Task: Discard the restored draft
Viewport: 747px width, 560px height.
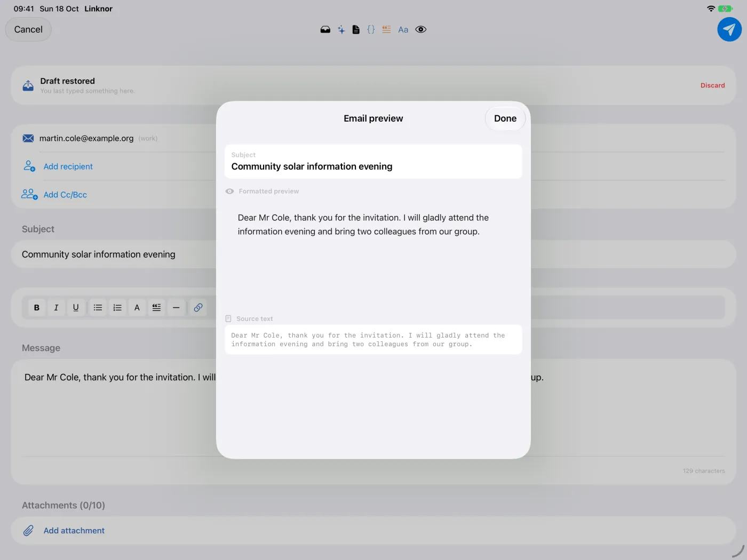Action: (712, 85)
